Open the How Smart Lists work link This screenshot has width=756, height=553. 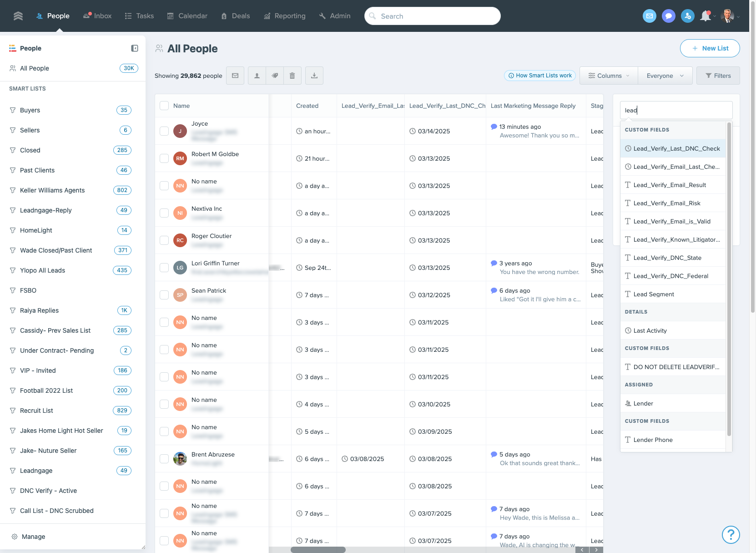(540, 76)
